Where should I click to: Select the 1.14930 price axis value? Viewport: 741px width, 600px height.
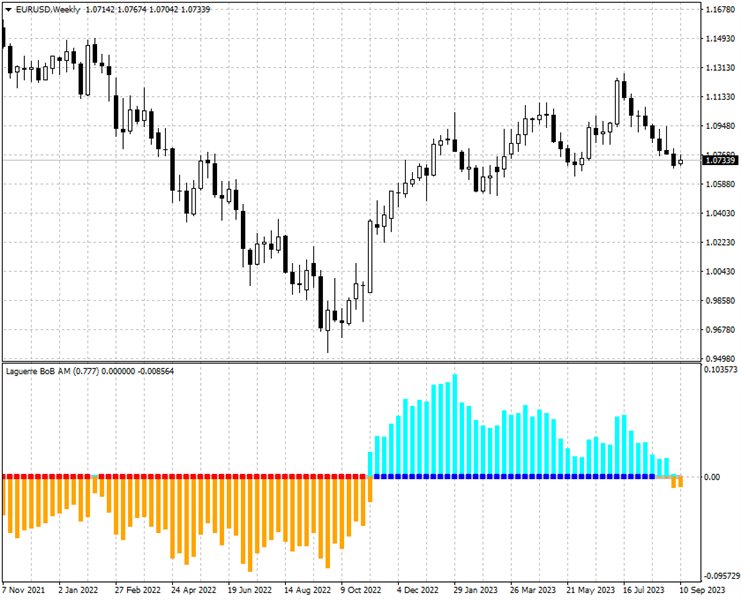[721, 39]
